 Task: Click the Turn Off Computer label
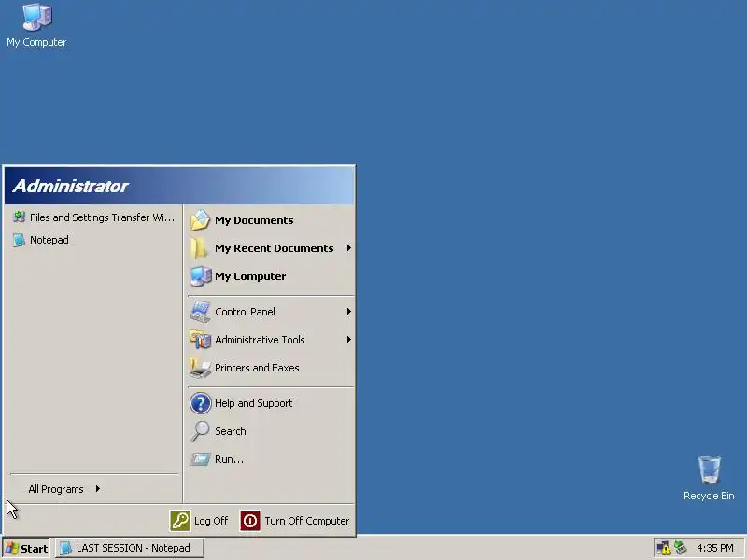(x=307, y=521)
